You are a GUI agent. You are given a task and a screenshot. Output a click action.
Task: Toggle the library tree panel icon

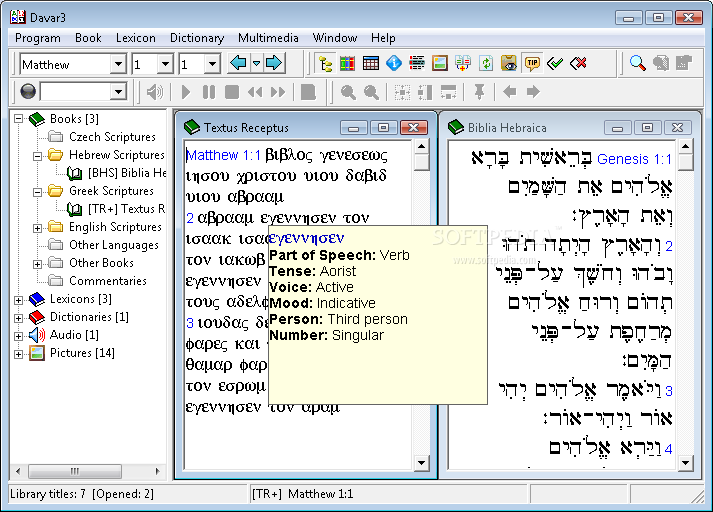[x=326, y=64]
